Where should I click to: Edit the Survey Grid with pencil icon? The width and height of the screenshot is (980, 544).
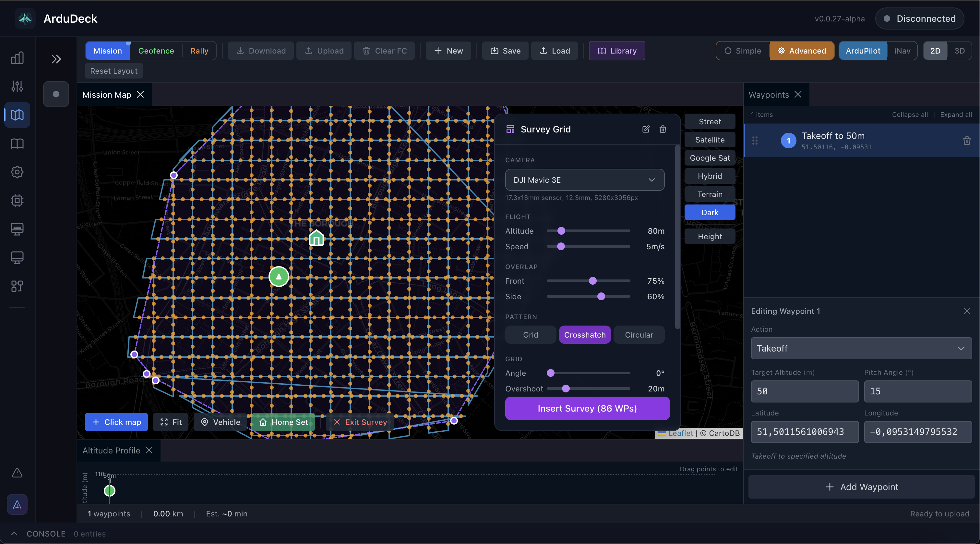[x=646, y=129]
